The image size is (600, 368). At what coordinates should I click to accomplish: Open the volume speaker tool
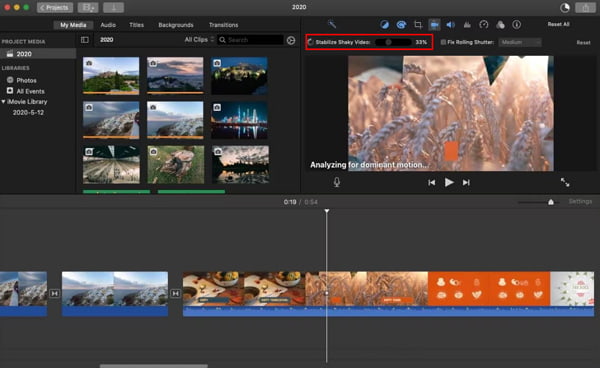point(450,25)
